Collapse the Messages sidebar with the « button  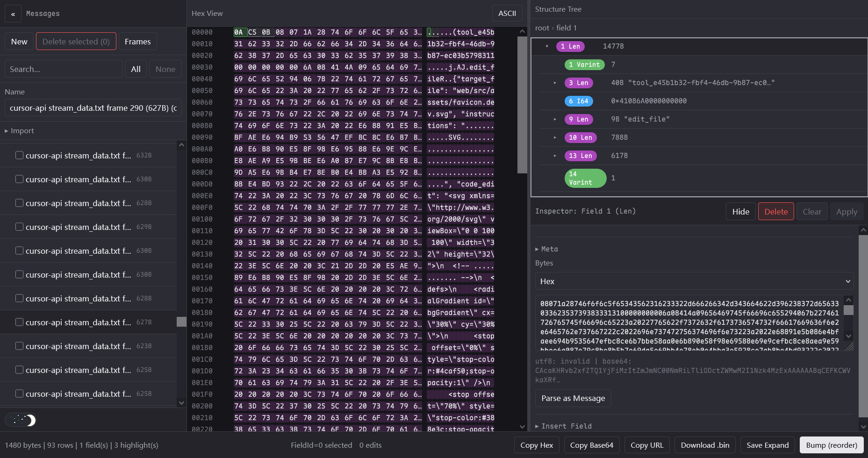pyautogui.click(x=13, y=14)
